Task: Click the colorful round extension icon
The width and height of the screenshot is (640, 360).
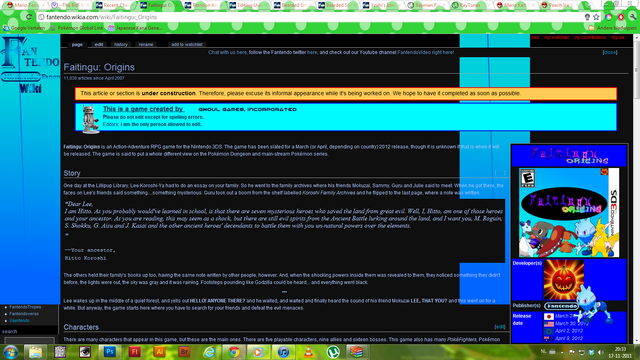Action: pyautogui.click(x=609, y=17)
